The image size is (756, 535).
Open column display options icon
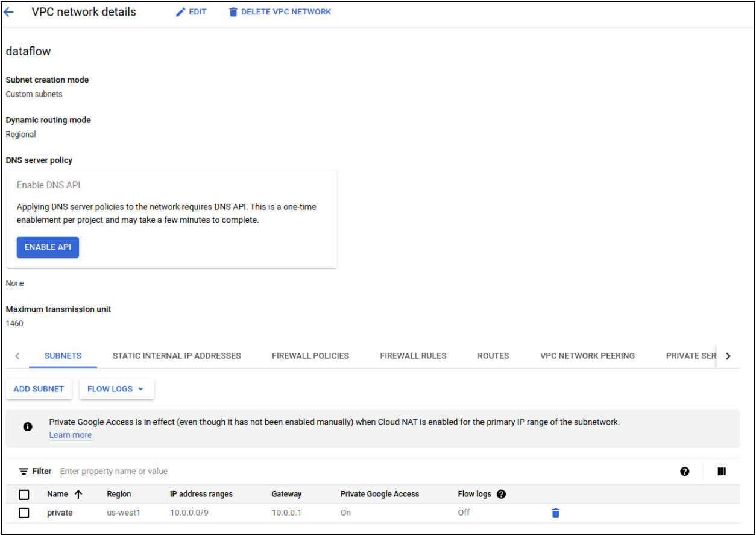click(x=722, y=472)
